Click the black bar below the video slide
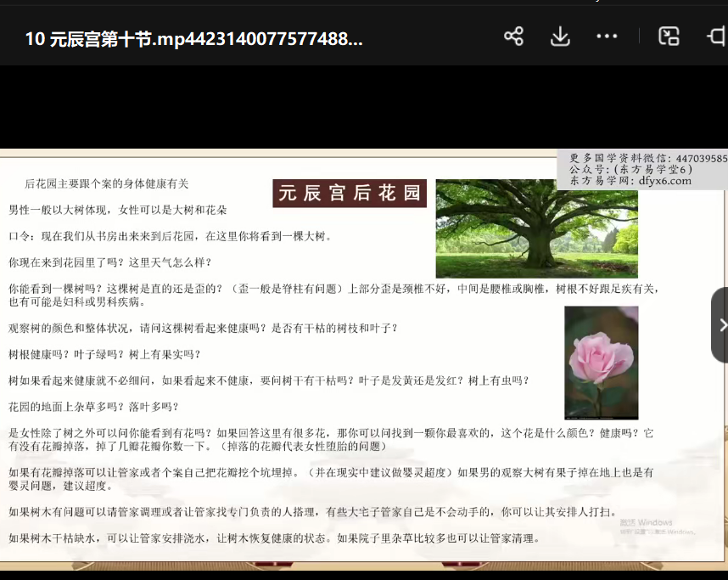728x580 pixels. (339, 575)
